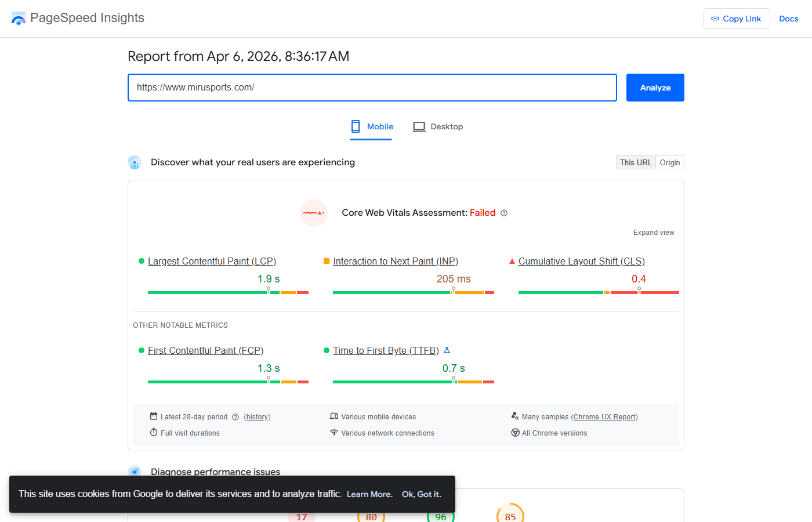The width and height of the screenshot is (812, 522).
Task: Select the Desktop tab
Action: click(x=438, y=126)
